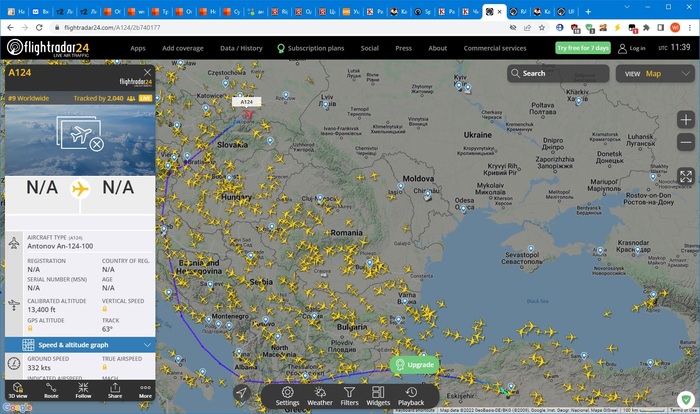The image size is (700, 414).
Task: Open the Weather layer options
Action: (x=320, y=396)
